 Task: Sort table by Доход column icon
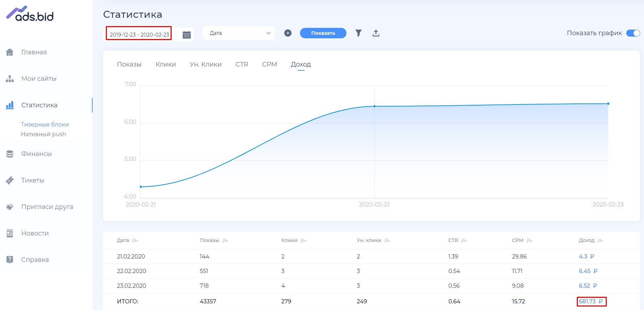600,241
